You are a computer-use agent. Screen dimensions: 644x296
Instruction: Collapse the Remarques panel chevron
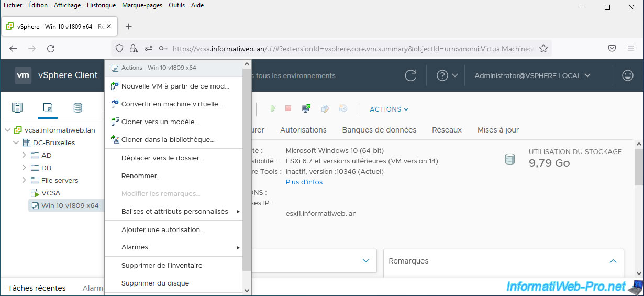(x=613, y=260)
